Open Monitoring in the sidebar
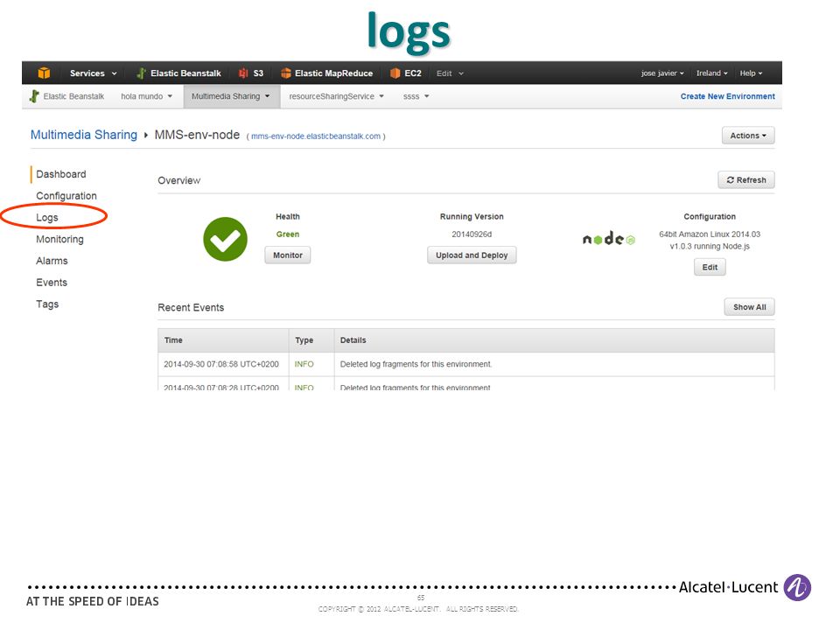Viewport: 840px width, 630px height. pos(60,240)
